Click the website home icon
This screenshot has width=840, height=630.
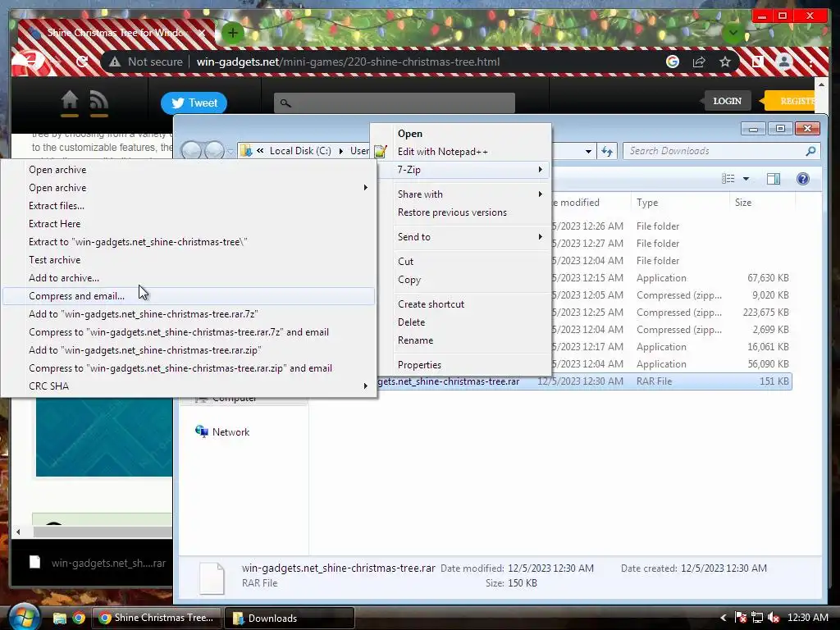70,101
